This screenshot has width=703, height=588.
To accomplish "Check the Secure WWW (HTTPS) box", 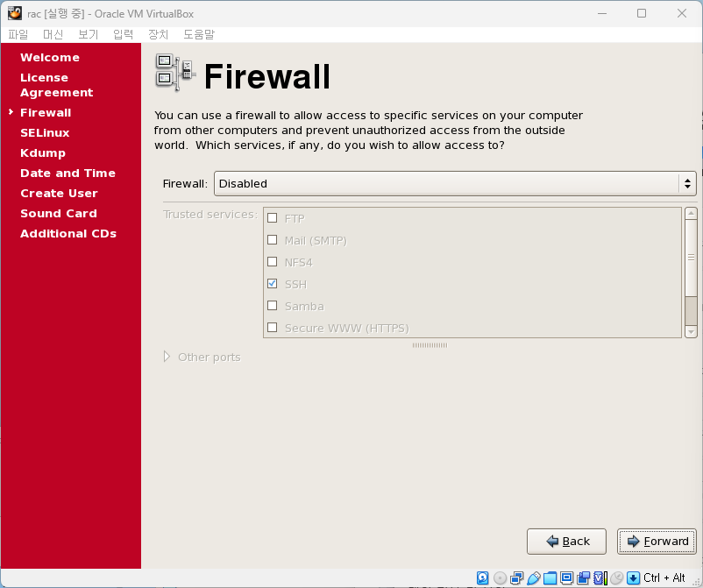I will pos(272,328).
